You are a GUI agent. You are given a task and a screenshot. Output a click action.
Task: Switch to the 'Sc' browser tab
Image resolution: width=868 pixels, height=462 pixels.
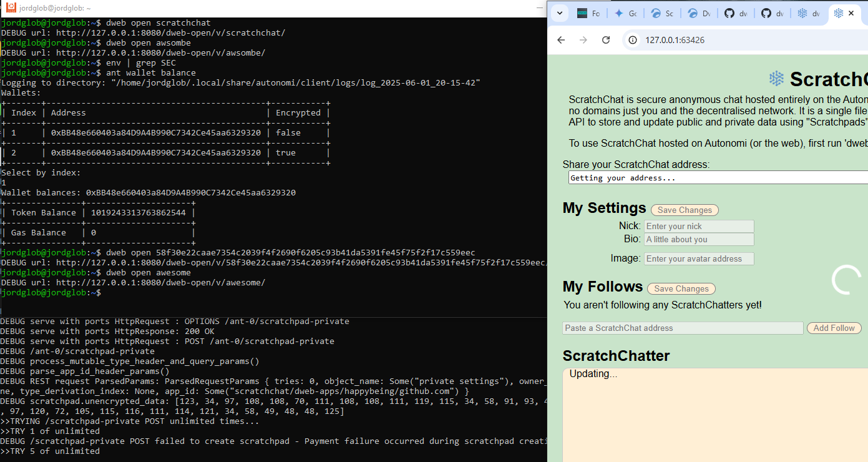[x=661, y=13]
